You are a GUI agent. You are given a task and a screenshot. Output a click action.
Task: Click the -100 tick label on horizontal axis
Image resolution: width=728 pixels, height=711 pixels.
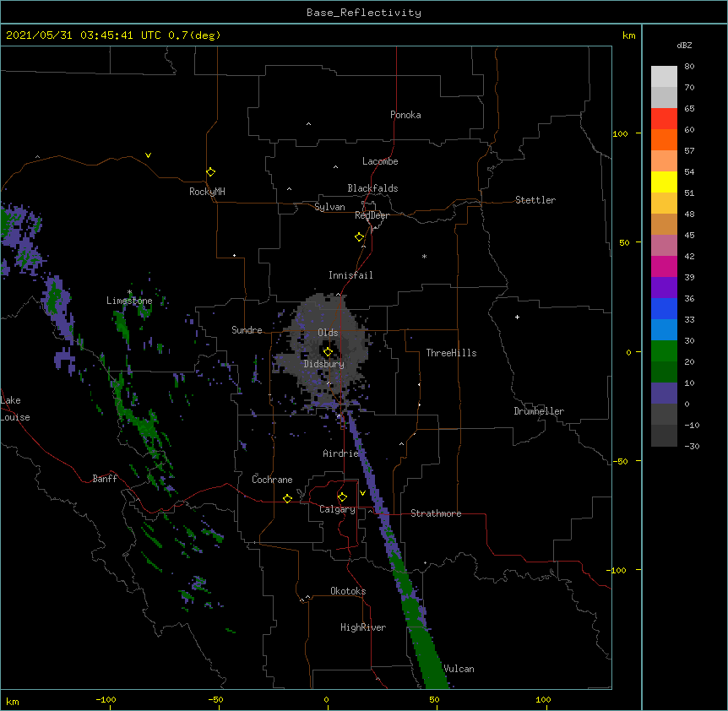(x=106, y=699)
